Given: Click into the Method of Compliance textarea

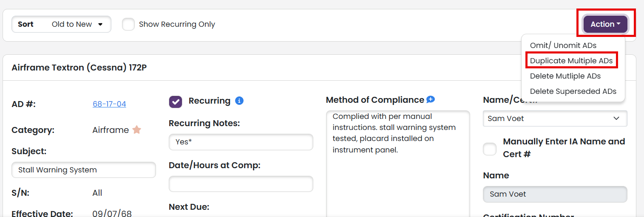Looking at the screenshot, I should [x=398, y=163].
